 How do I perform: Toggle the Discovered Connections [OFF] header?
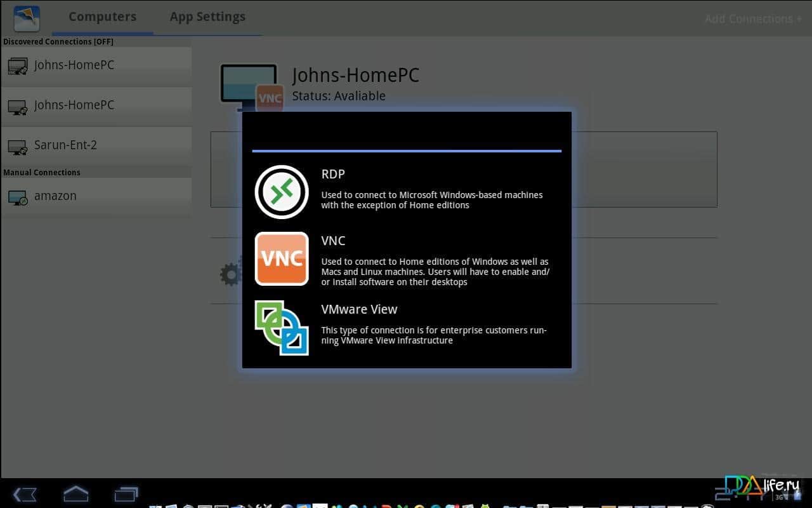(58, 42)
